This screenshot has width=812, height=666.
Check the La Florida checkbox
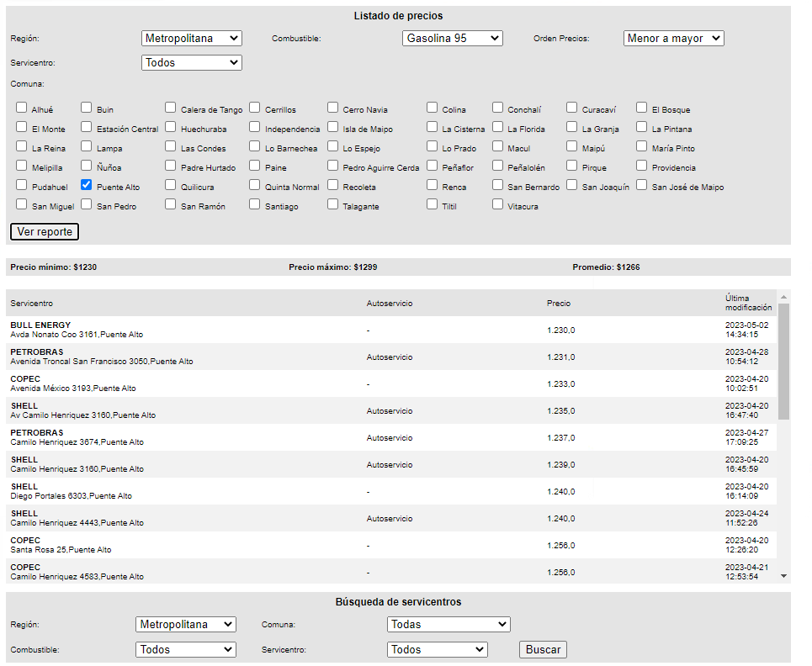coord(497,127)
